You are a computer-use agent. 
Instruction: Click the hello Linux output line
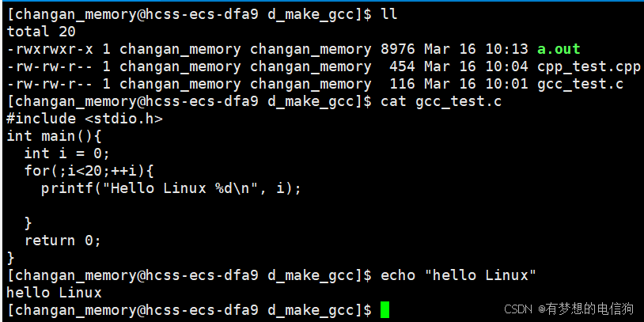[55, 293]
